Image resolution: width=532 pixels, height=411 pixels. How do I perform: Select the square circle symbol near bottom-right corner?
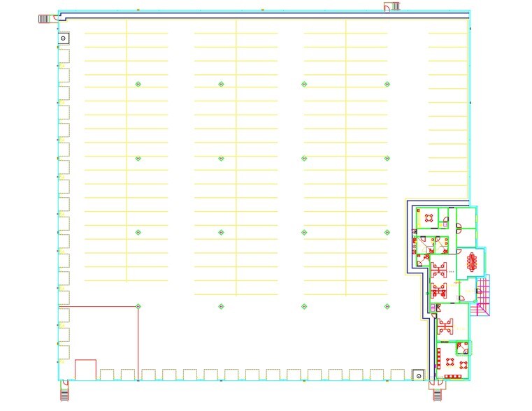(418, 375)
